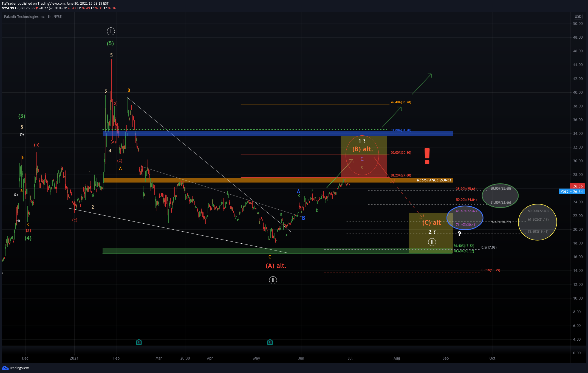Select the circled I wave label at top

click(111, 31)
